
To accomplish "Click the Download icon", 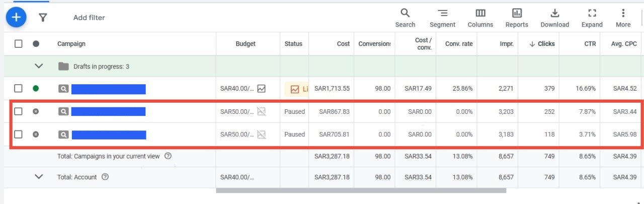I will pyautogui.click(x=554, y=18).
